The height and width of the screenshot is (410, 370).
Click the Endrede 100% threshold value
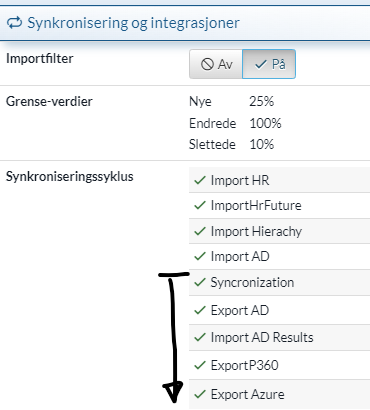pos(265,123)
